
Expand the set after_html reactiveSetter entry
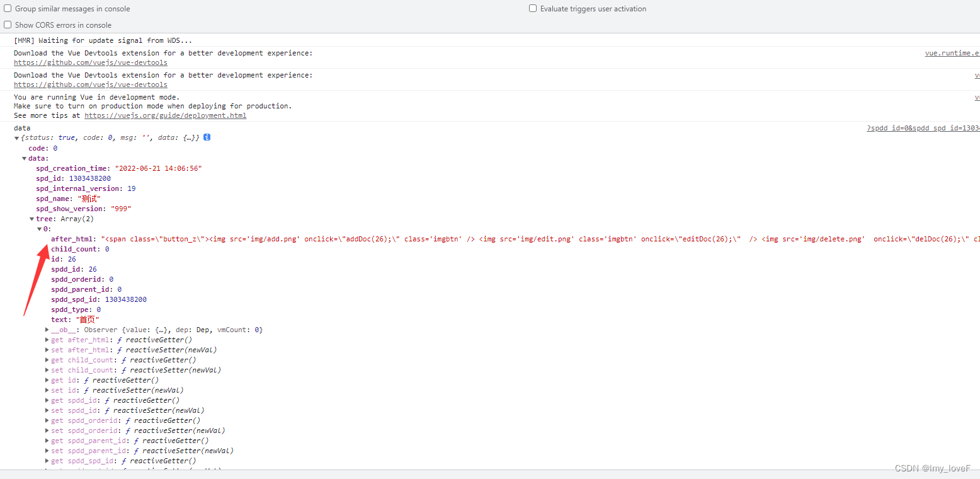[x=47, y=350]
